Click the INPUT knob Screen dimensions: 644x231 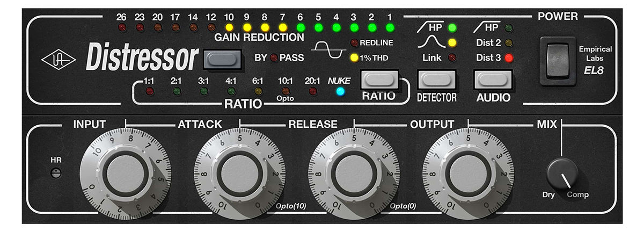(x=126, y=172)
